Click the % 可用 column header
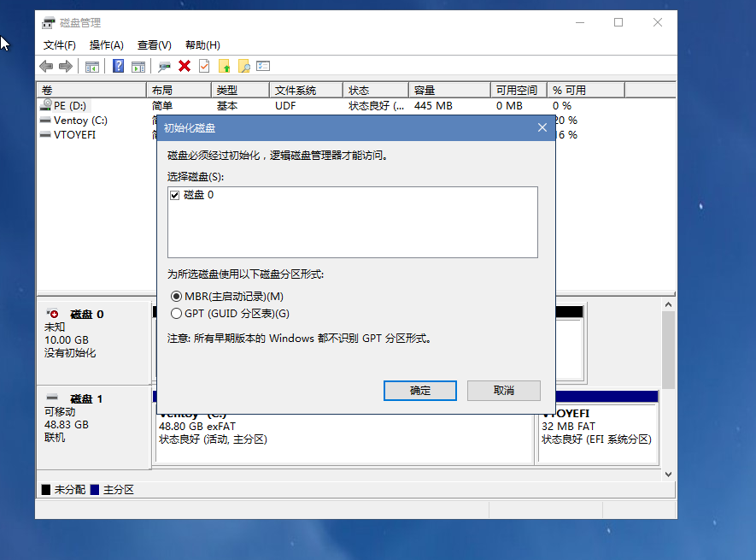 coord(586,91)
